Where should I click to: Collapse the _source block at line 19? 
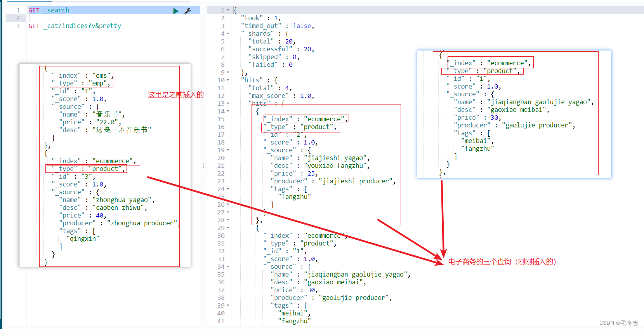click(228, 150)
